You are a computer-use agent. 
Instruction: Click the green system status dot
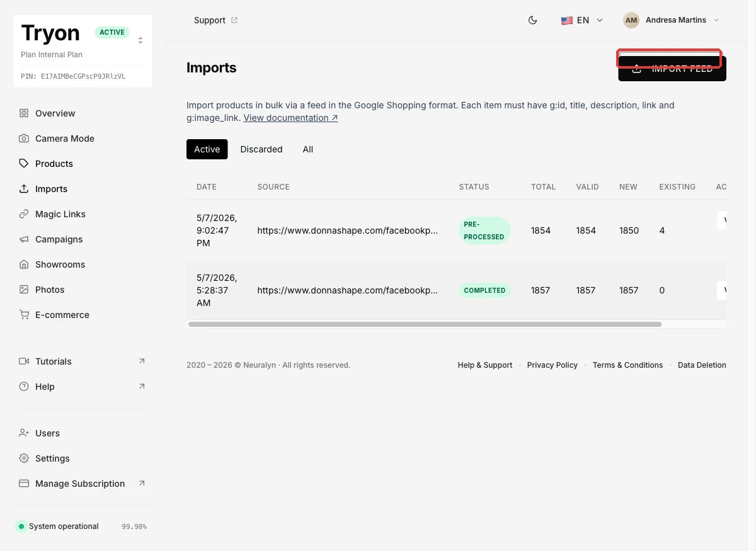click(21, 526)
